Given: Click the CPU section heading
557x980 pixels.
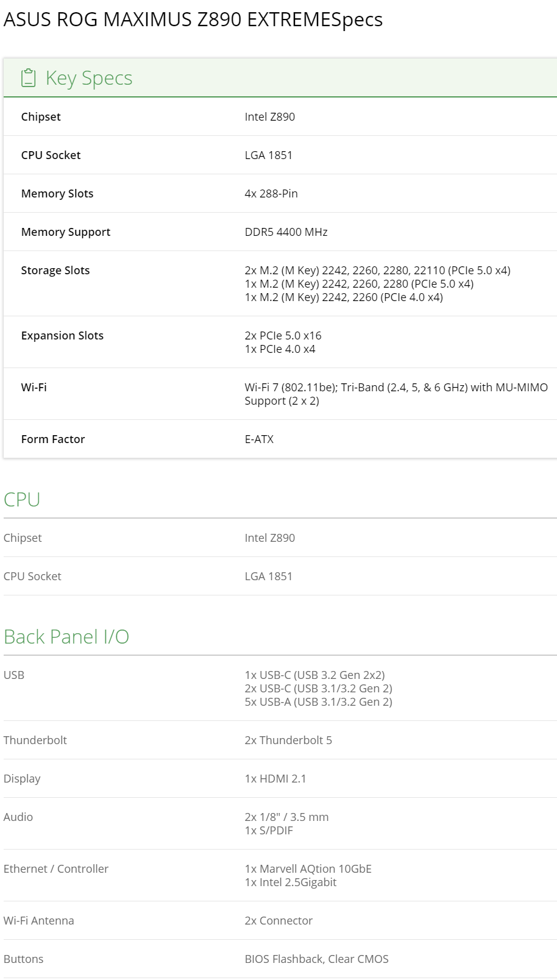Looking at the screenshot, I should [22, 499].
